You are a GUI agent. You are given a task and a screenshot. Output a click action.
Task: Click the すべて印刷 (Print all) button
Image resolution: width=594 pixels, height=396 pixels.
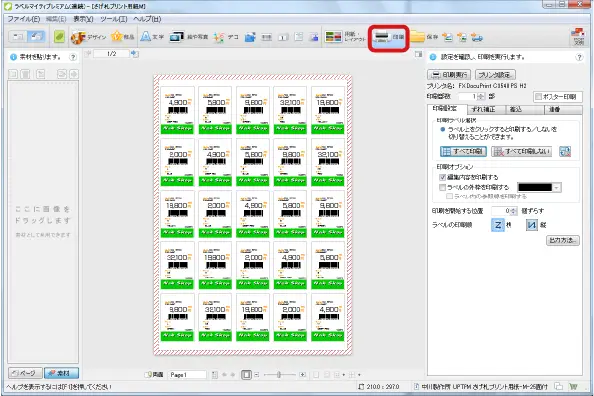pyautogui.click(x=463, y=151)
